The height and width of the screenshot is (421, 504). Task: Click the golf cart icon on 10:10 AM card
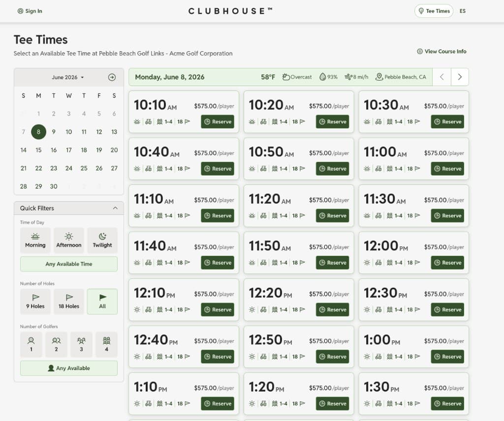pos(148,121)
